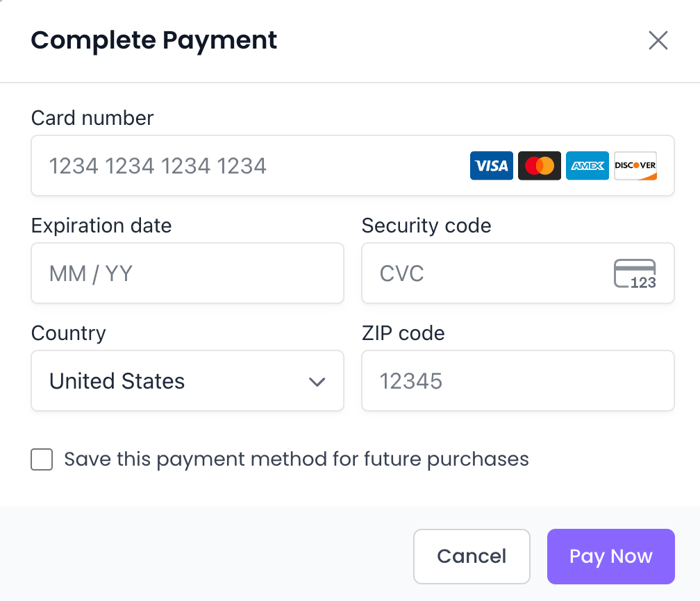Click the MM / YY expiration field

[x=187, y=273]
